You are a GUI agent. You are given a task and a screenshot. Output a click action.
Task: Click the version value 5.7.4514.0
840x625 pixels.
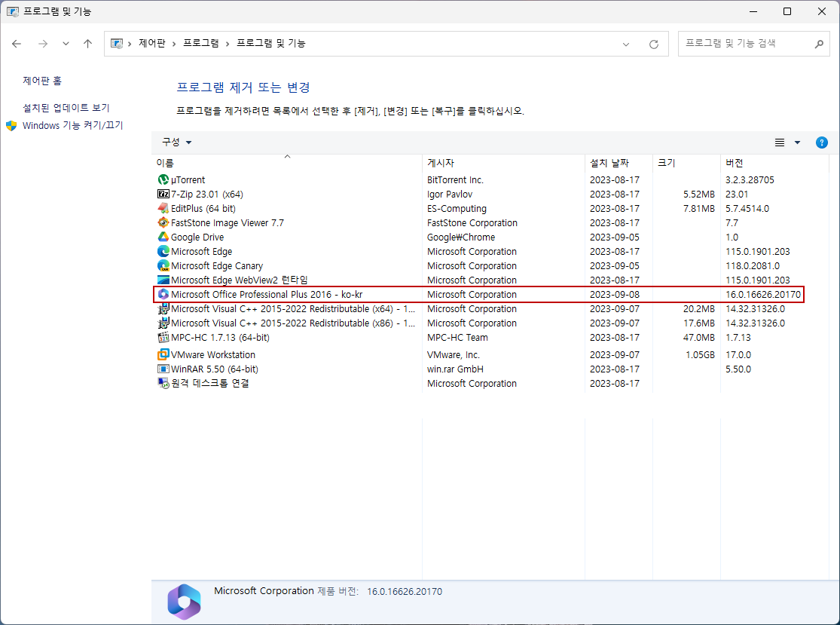747,208
